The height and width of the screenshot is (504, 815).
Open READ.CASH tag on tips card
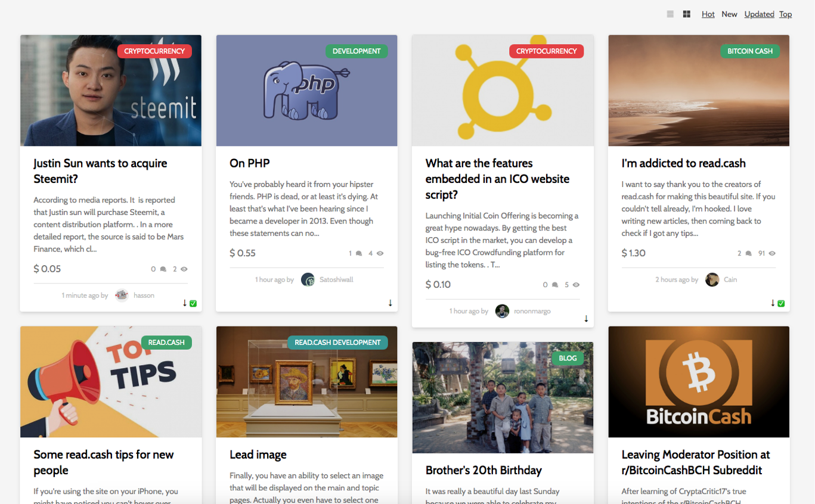(x=166, y=343)
